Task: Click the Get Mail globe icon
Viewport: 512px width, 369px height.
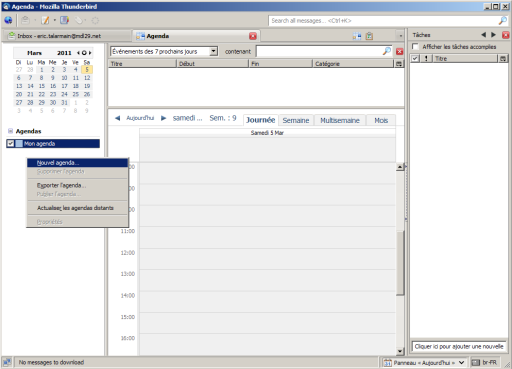Action: click(8, 21)
